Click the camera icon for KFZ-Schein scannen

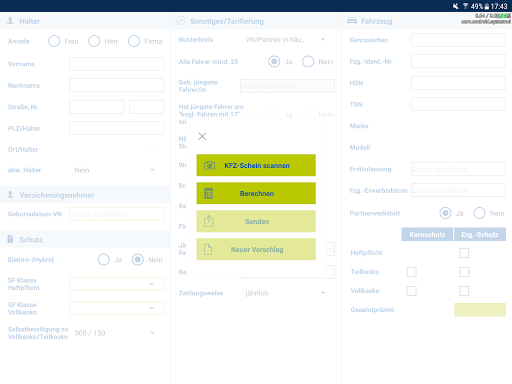209,165
